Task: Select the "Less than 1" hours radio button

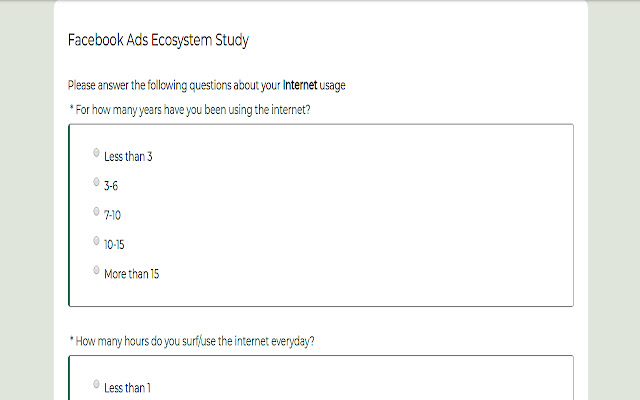Action: (x=97, y=384)
